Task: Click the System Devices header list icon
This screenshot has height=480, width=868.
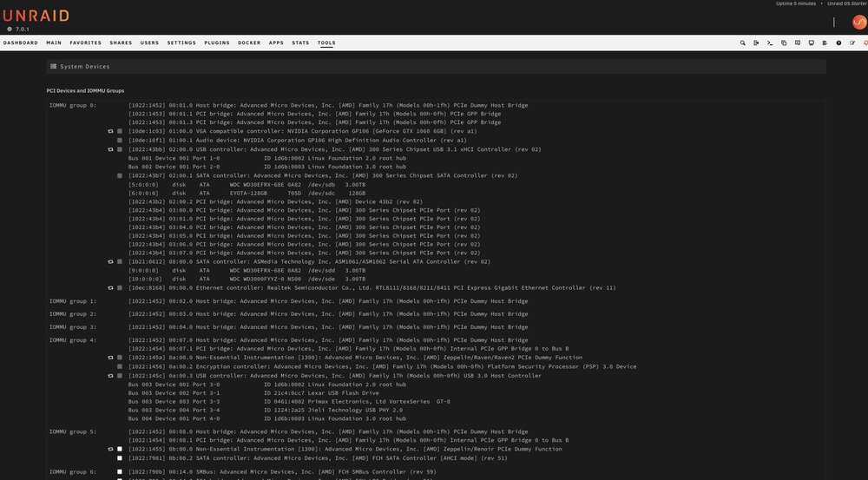Action: (x=53, y=67)
